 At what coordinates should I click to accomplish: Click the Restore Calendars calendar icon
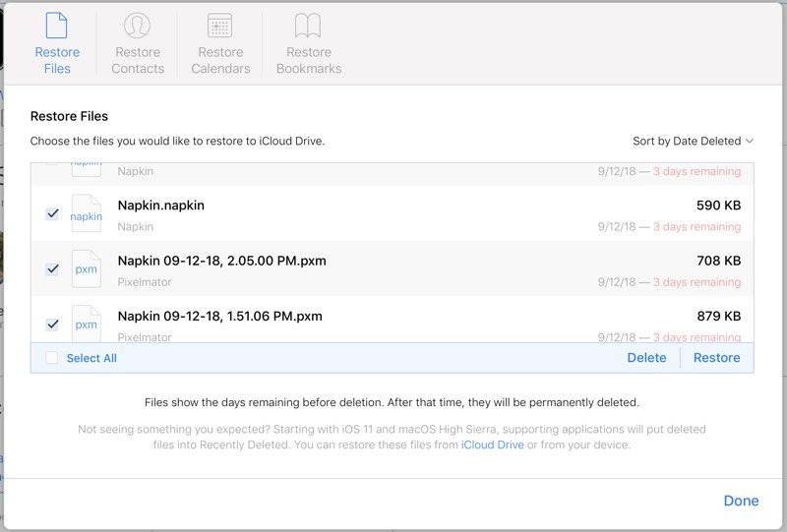(219, 26)
